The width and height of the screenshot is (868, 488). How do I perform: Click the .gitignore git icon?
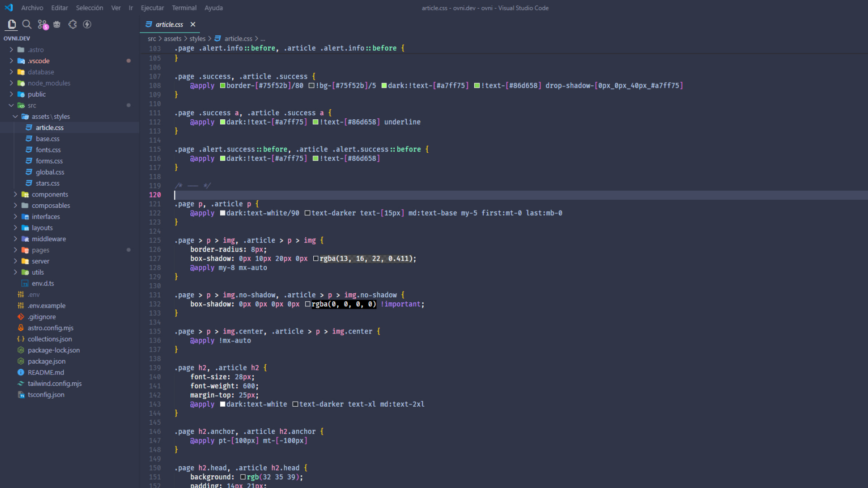tap(21, 317)
